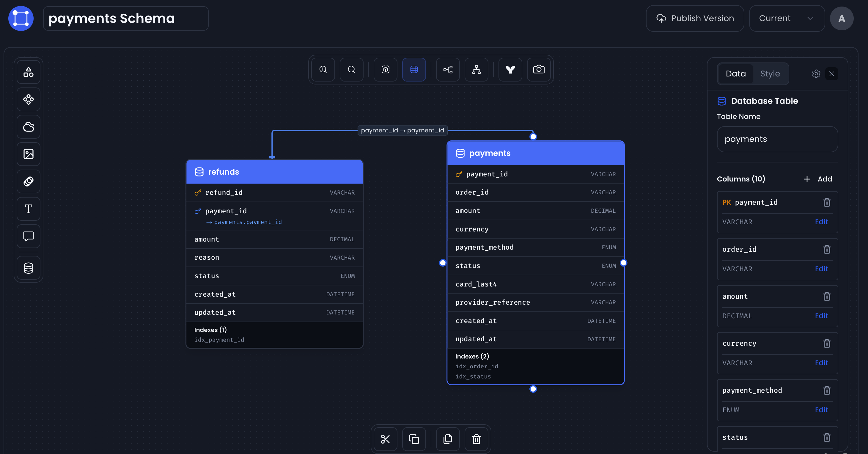Add a new column
Image resolution: width=868 pixels, height=454 pixels.
818,179
